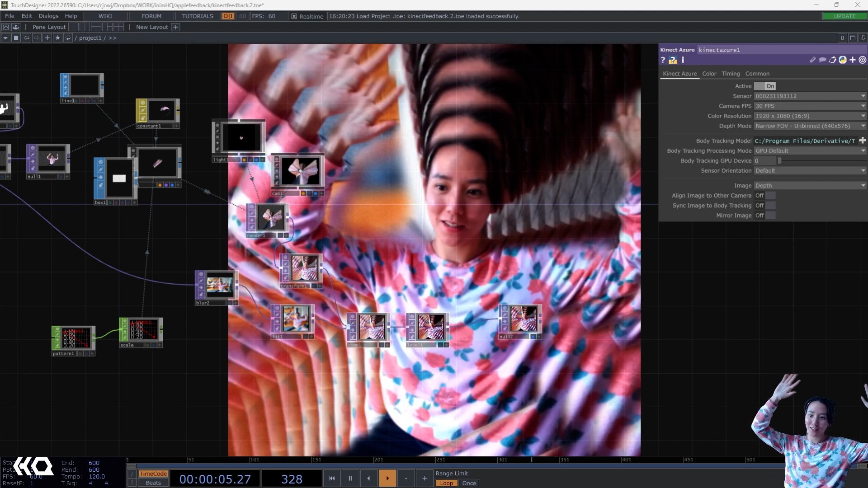Image resolution: width=868 pixels, height=488 pixels.
Task: Toggle Mirror Image off switch
Action: point(765,216)
